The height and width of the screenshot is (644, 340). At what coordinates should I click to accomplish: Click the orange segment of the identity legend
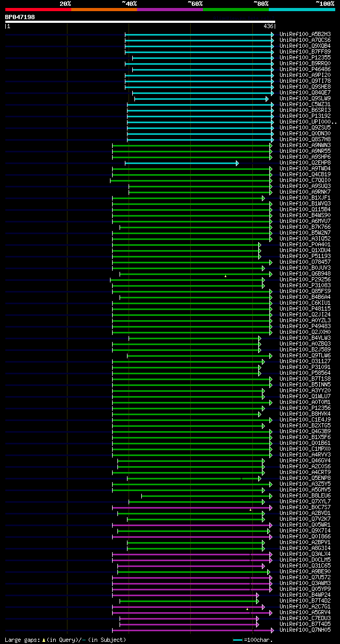coord(104,10)
